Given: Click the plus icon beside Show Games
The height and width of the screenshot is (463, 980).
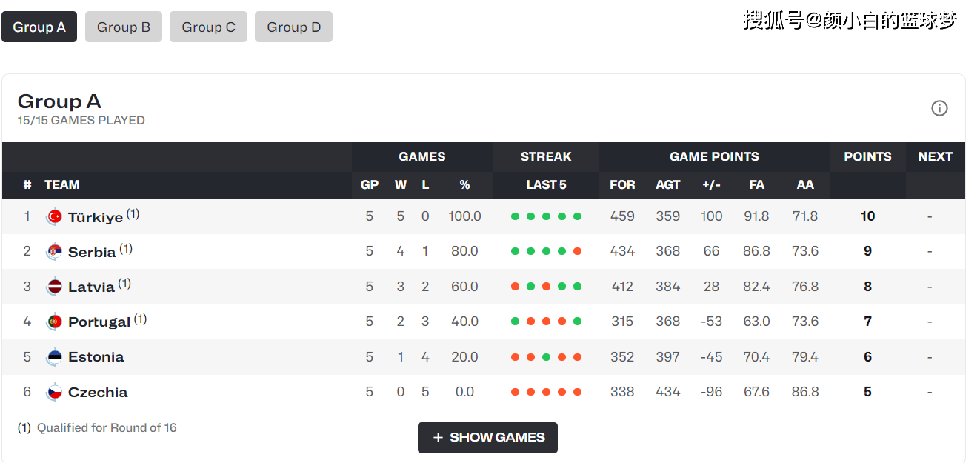Looking at the screenshot, I should coord(438,438).
